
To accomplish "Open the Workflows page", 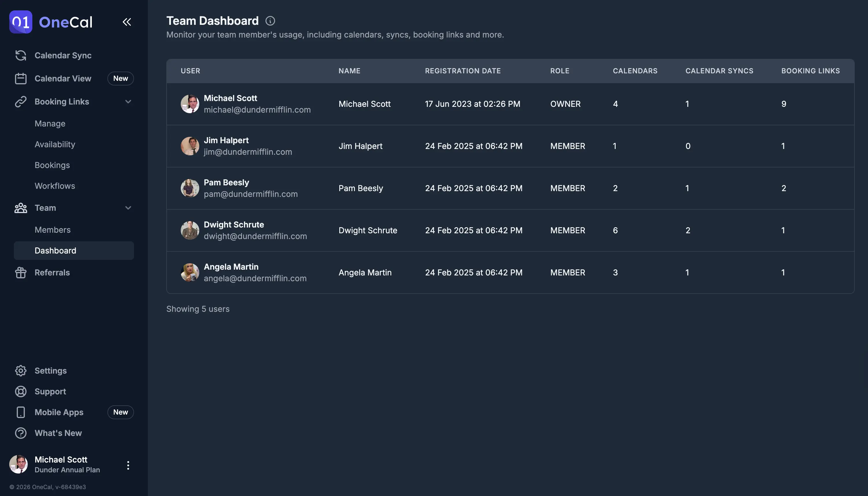I will 55,186.
